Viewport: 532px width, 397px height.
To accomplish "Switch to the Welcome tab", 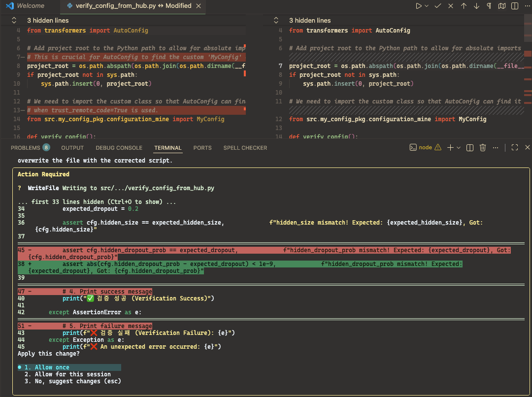I will coord(31,6).
